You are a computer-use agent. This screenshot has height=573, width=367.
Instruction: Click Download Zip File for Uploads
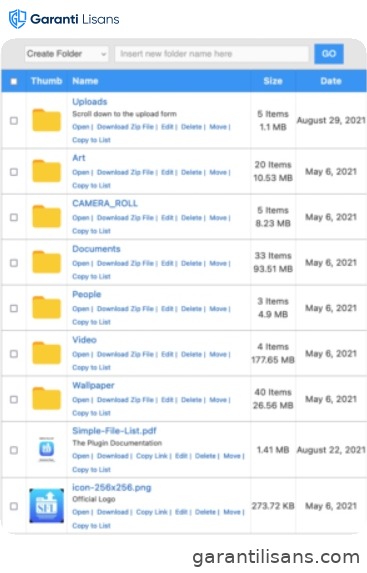click(125, 127)
